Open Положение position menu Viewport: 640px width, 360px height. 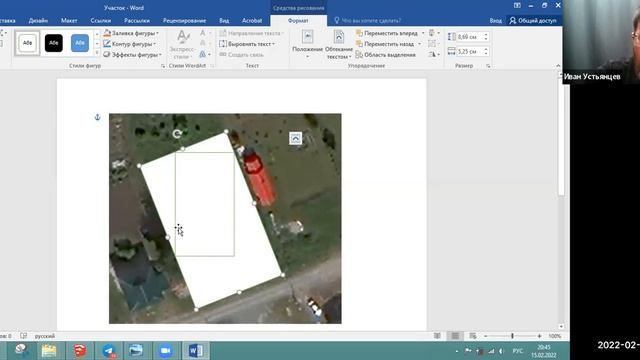[x=307, y=45]
